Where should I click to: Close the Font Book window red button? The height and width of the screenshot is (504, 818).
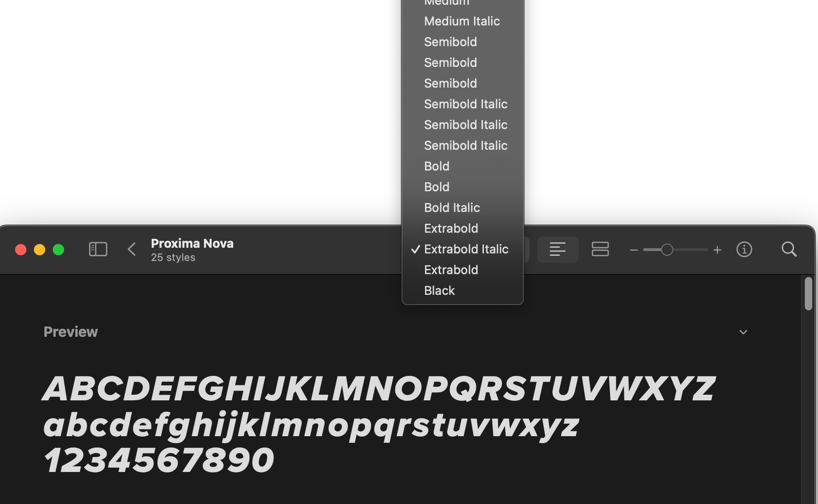[21, 250]
